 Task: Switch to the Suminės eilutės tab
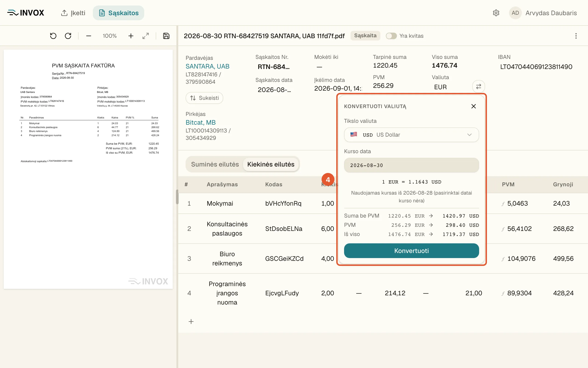215,164
